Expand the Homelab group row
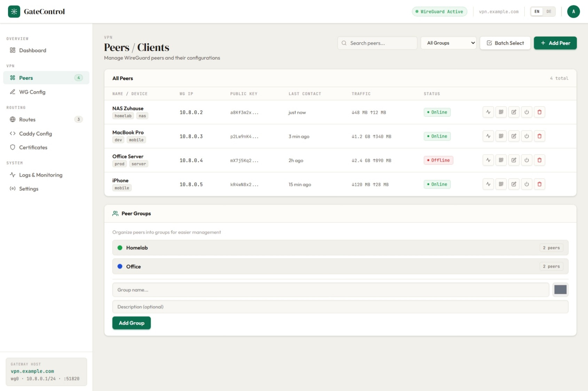 pyautogui.click(x=340, y=248)
